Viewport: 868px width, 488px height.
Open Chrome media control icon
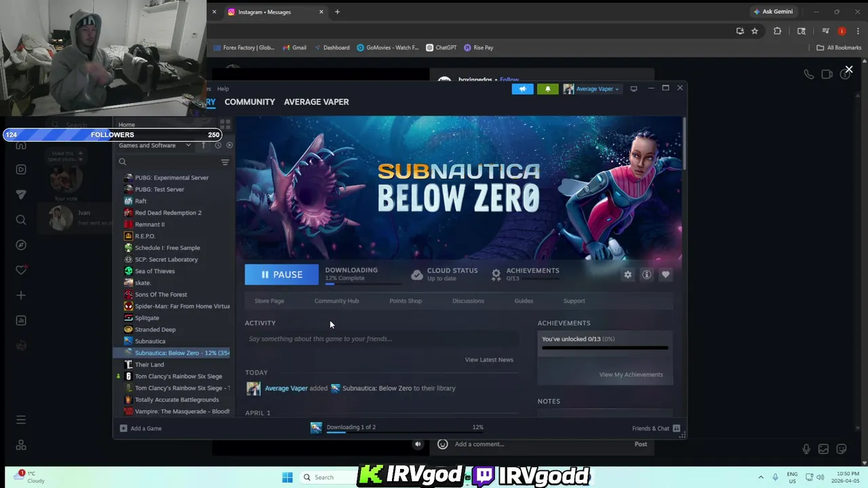825,31
